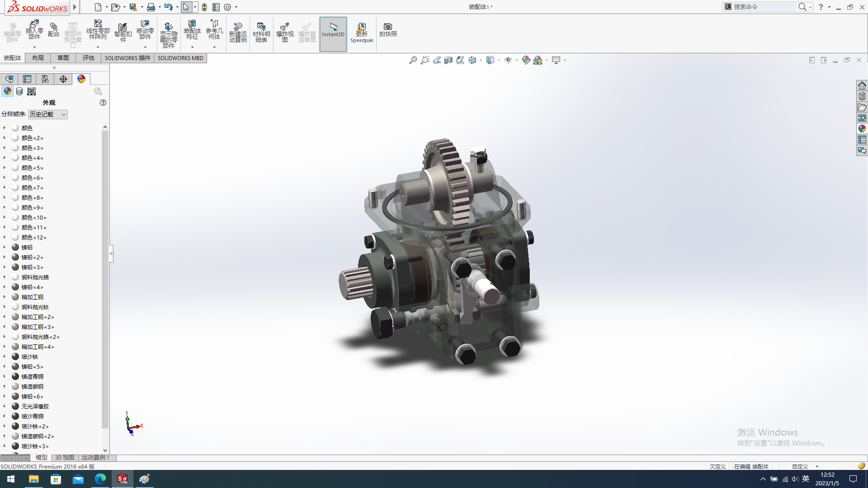Click the 运动算例 1 bottom tab
Image resolution: width=868 pixels, height=488 pixels.
[x=95, y=457]
